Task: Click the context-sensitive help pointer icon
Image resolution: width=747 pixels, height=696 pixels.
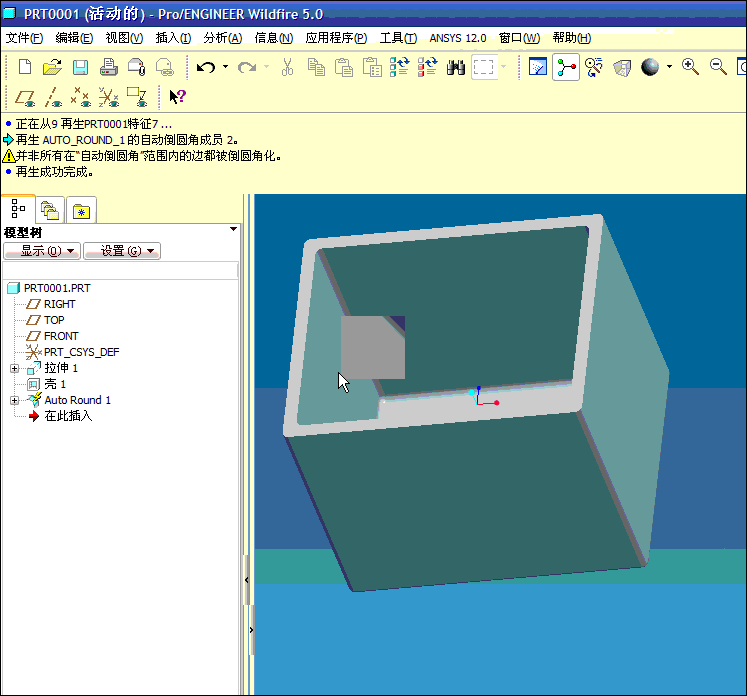Action: [x=178, y=97]
